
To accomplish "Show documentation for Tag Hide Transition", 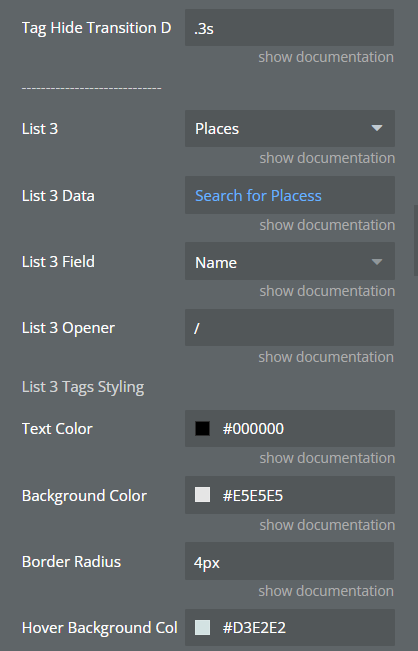I will [326, 57].
